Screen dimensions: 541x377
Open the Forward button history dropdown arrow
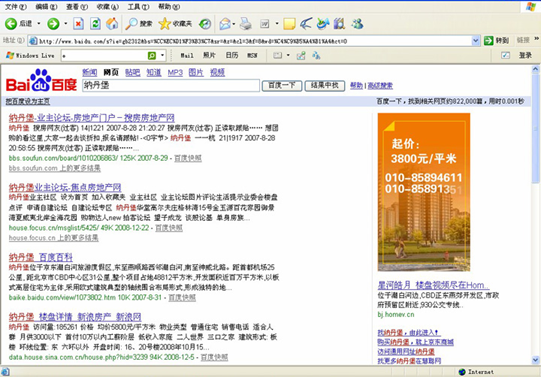66,23
